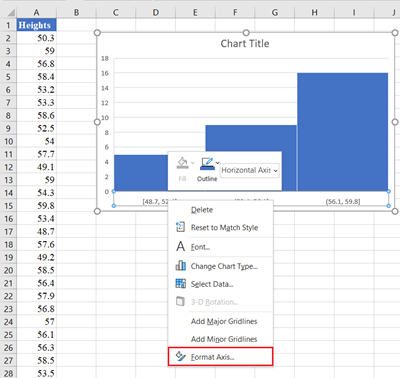Click the top center chart resize handle
400x378 pixels.
coord(246,33)
